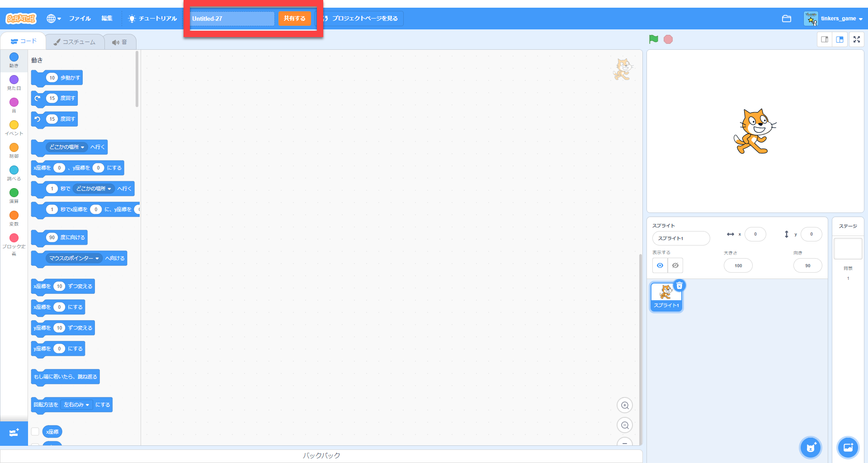
Task: Open the choose sprite button
Action: 810,448
